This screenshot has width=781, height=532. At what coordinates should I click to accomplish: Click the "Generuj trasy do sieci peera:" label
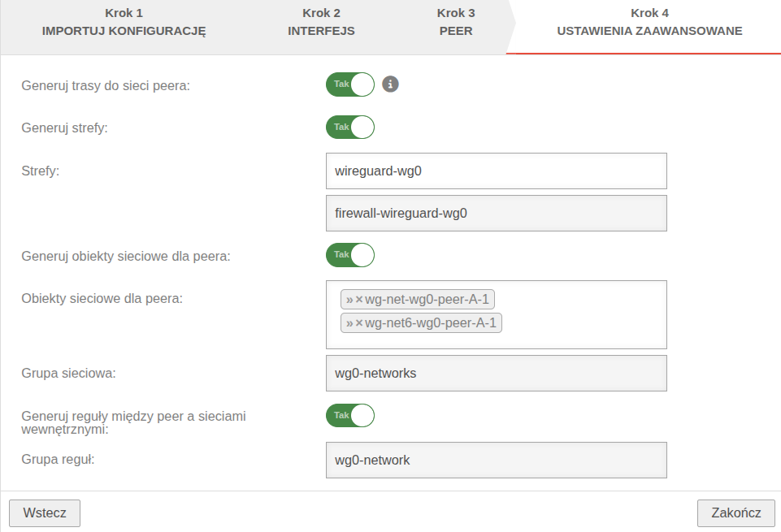tap(106, 85)
